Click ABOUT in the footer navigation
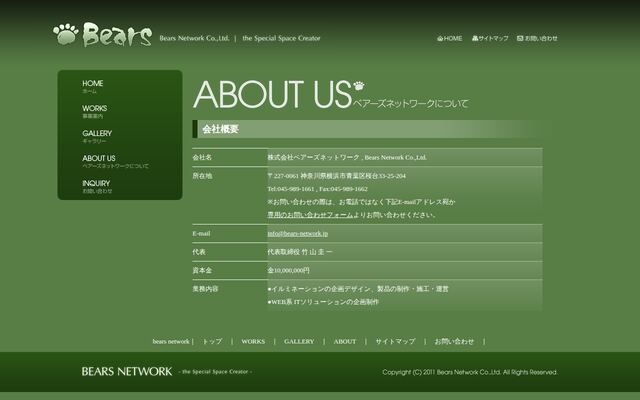The image size is (640, 400). tap(345, 341)
